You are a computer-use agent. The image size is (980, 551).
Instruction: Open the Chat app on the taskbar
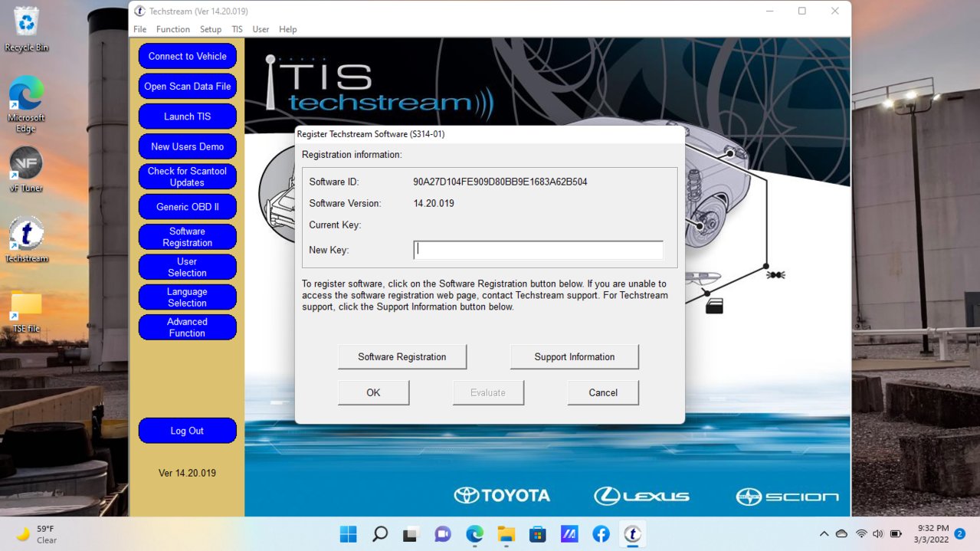point(443,534)
